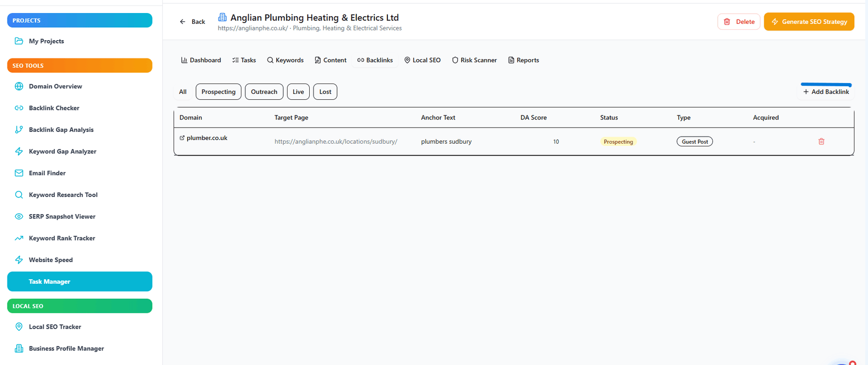The height and width of the screenshot is (365, 868).
Task: Click the building icon beside project title
Action: click(x=222, y=17)
